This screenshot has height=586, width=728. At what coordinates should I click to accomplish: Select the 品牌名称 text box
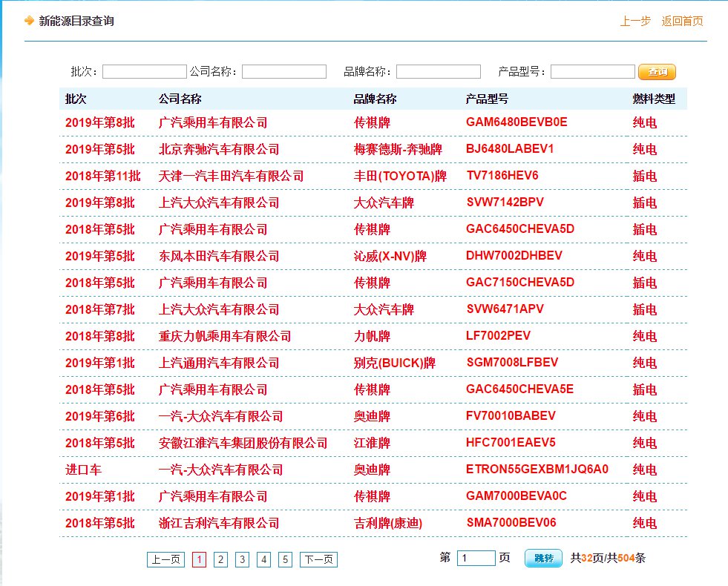(438, 72)
